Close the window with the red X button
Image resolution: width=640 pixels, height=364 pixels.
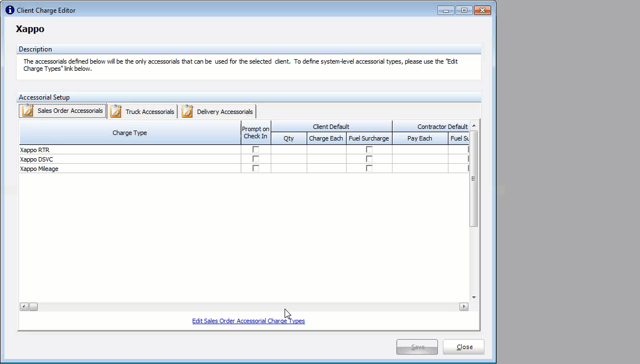(x=482, y=10)
